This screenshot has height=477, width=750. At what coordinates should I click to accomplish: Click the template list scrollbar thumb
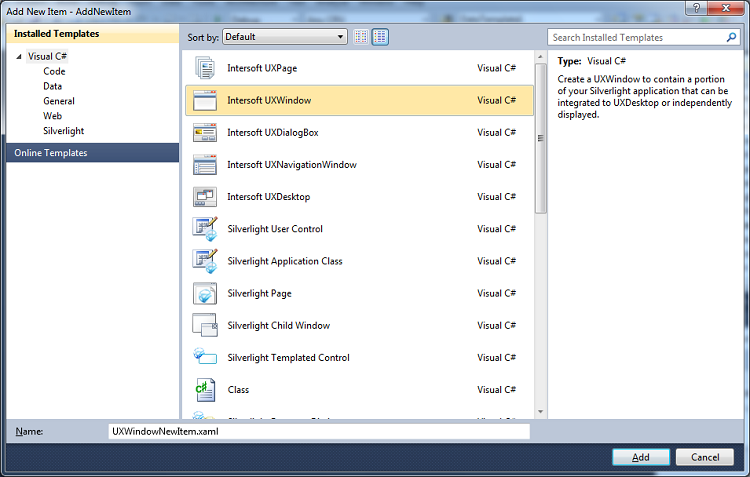pos(540,138)
